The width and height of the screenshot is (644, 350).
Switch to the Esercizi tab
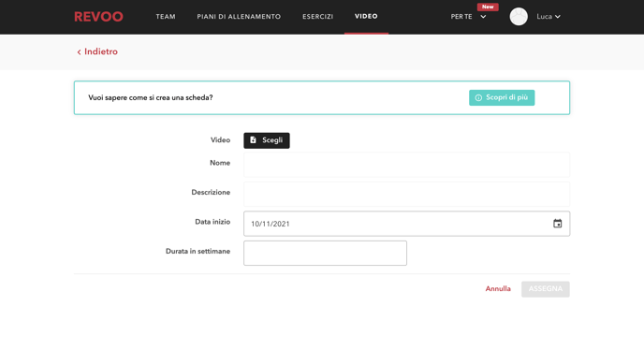tap(318, 17)
